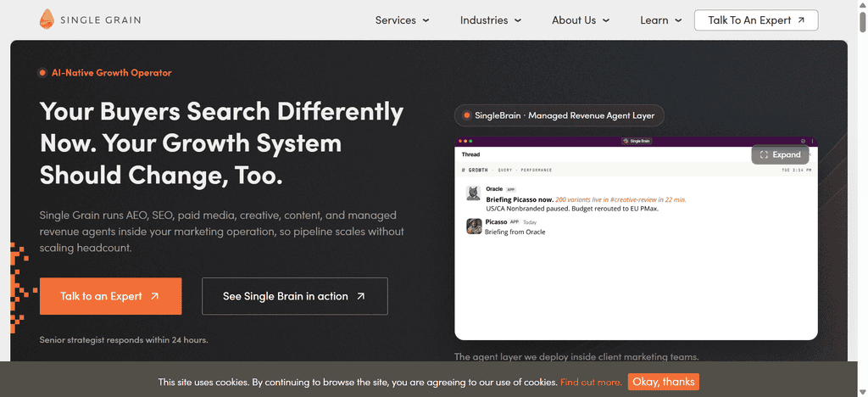Click the 'Your Buyers Search Differently Now' headline
Screen dimensions: 868x397
click(x=221, y=144)
